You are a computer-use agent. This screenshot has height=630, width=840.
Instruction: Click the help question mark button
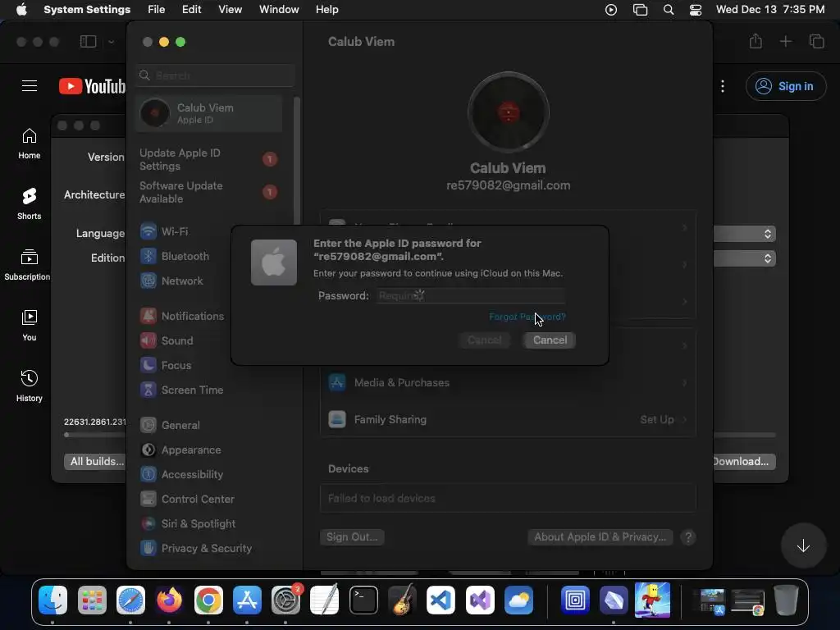coord(688,537)
